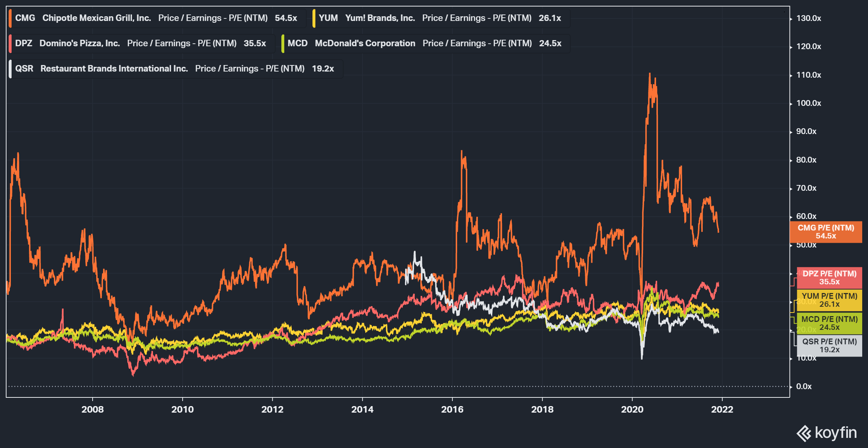This screenshot has width=868, height=448.
Task: Click the 2018 label on the time axis
Action: (x=542, y=409)
